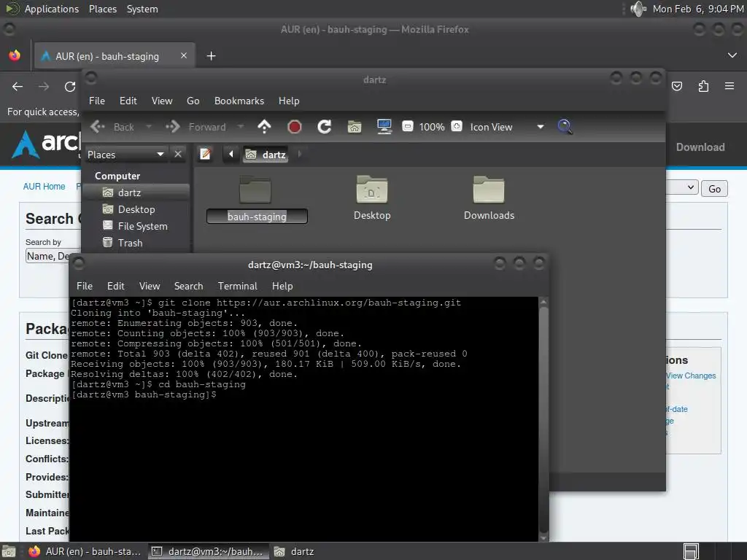Open the terminal Search menu
Image resolution: width=747 pixels, height=560 pixels.
pyautogui.click(x=189, y=286)
